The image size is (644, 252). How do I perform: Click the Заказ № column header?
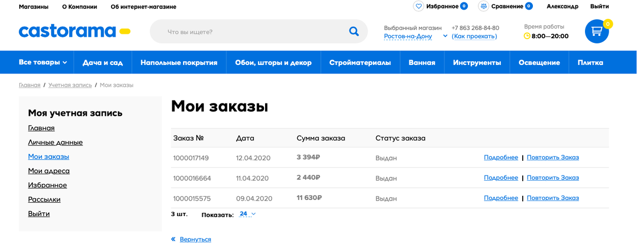(x=188, y=138)
